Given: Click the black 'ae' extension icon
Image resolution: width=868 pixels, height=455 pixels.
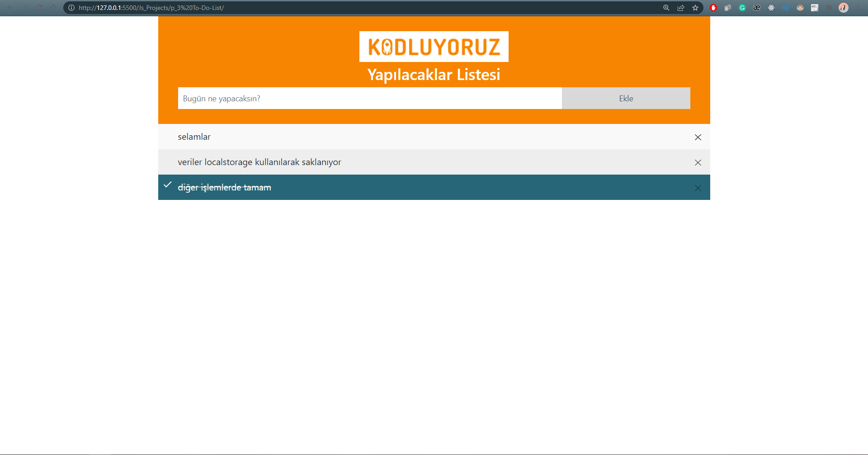Looking at the screenshot, I should click(x=756, y=8).
